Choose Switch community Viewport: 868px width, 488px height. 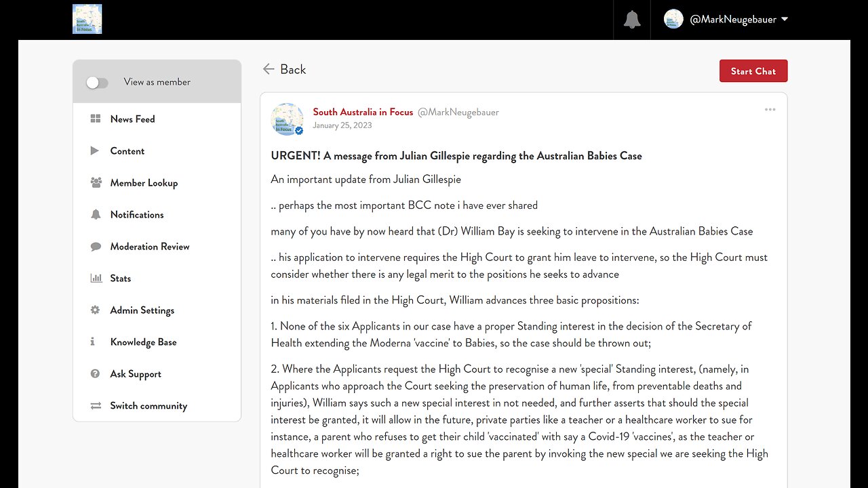point(149,405)
